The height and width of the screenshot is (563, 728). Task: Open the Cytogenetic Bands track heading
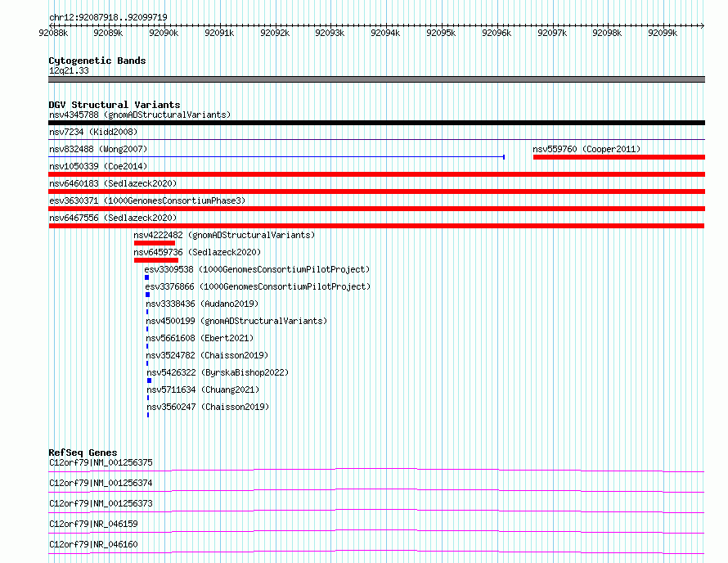[97, 61]
